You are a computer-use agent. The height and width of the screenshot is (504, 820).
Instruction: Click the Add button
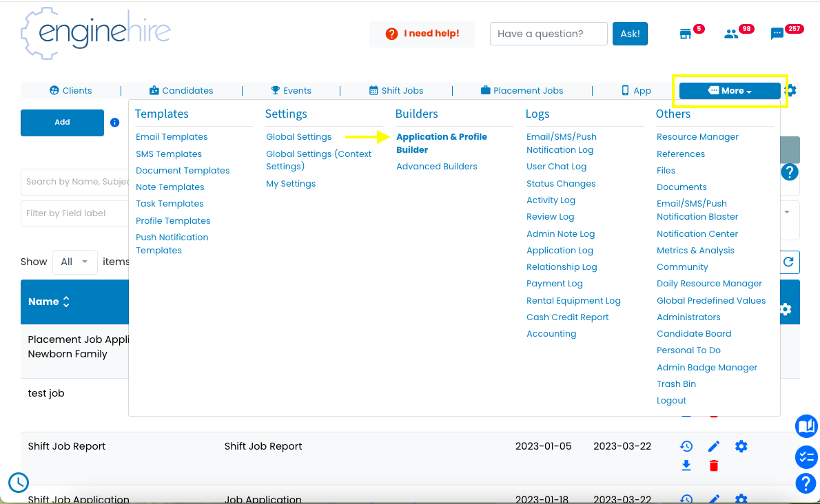(62, 123)
